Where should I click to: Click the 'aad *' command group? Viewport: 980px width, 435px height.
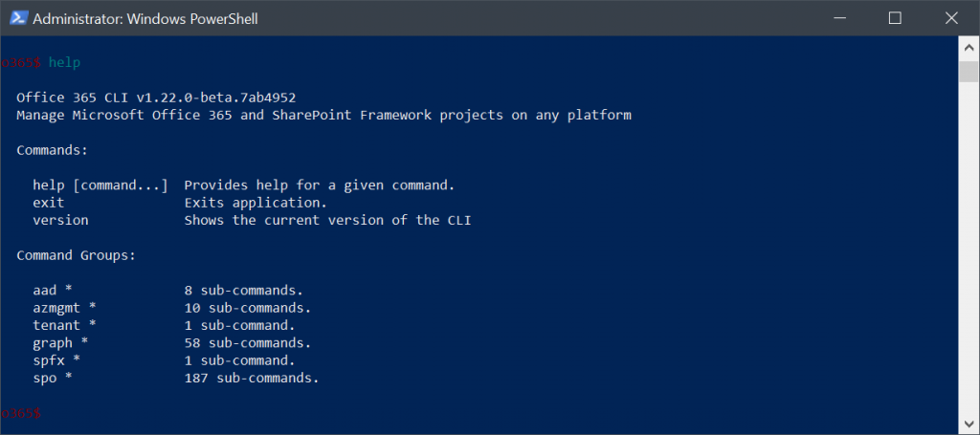53,291
